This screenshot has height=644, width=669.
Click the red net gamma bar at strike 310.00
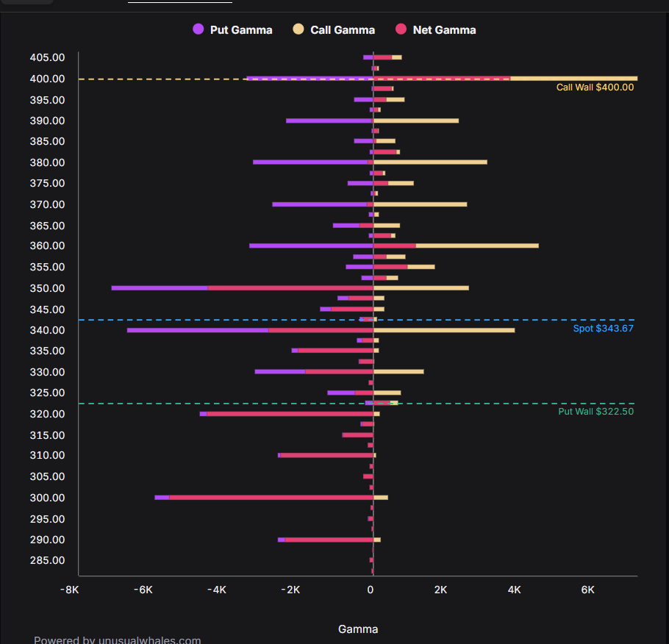click(327, 455)
